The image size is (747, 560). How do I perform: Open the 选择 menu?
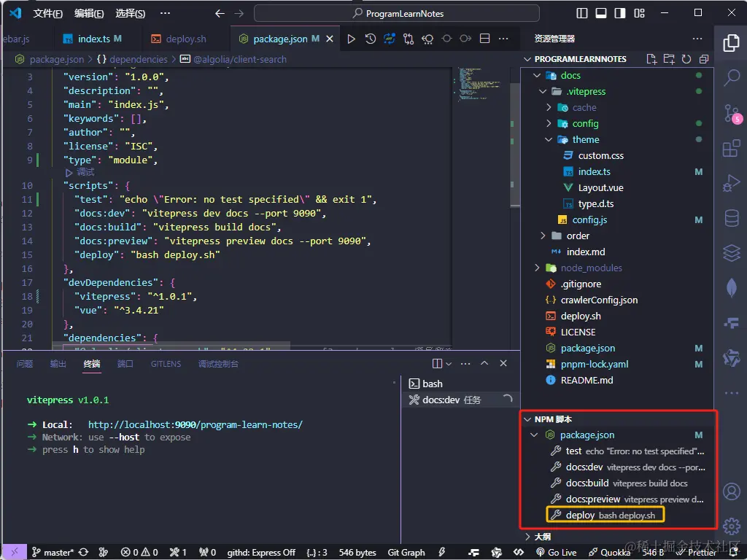[130, 13]
